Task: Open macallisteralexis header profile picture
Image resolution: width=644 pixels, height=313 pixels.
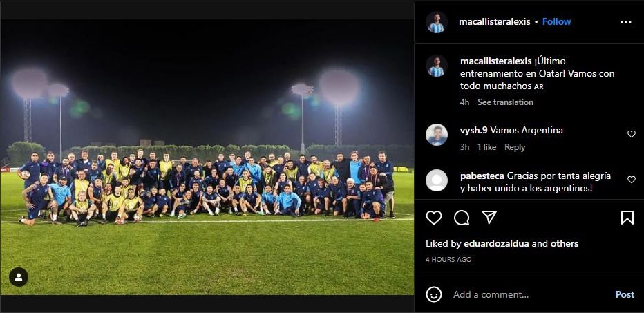Action: [x=436, y=22]
